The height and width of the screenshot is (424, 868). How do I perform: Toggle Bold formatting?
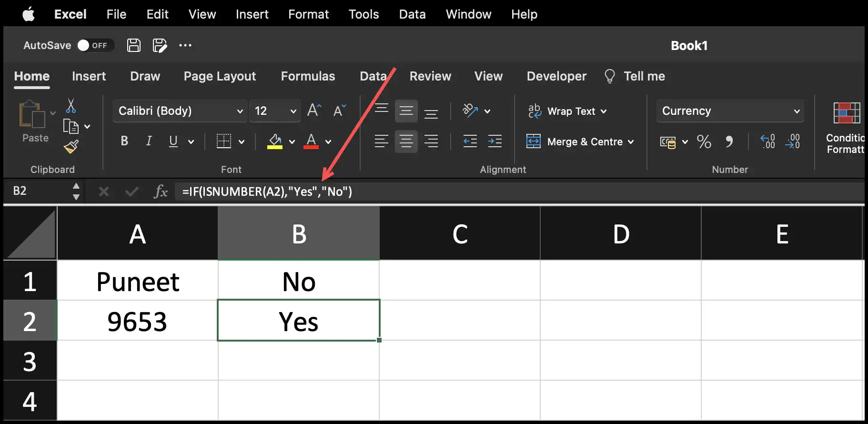[x=124, y=141]
